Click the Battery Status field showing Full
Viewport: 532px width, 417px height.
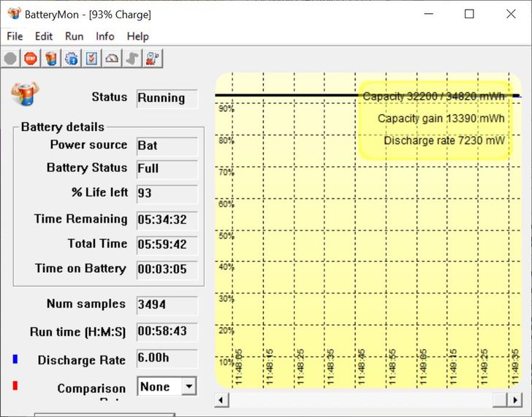point(167,169)
